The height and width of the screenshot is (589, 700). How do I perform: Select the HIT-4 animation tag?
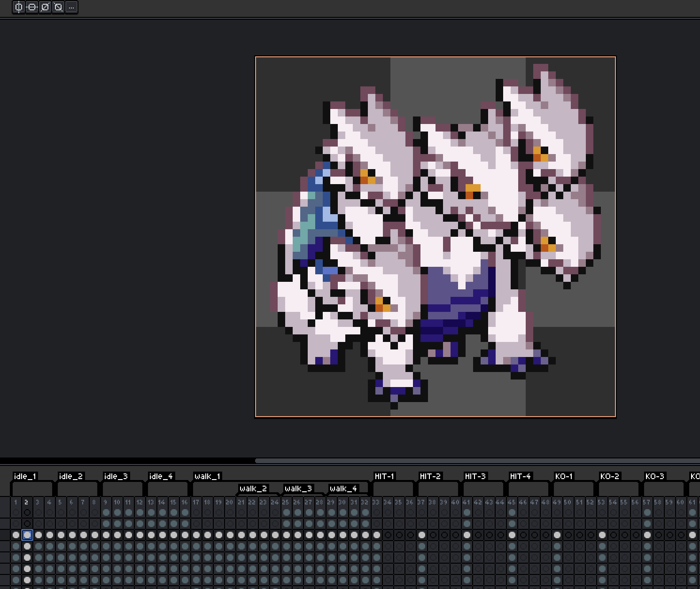520,476
